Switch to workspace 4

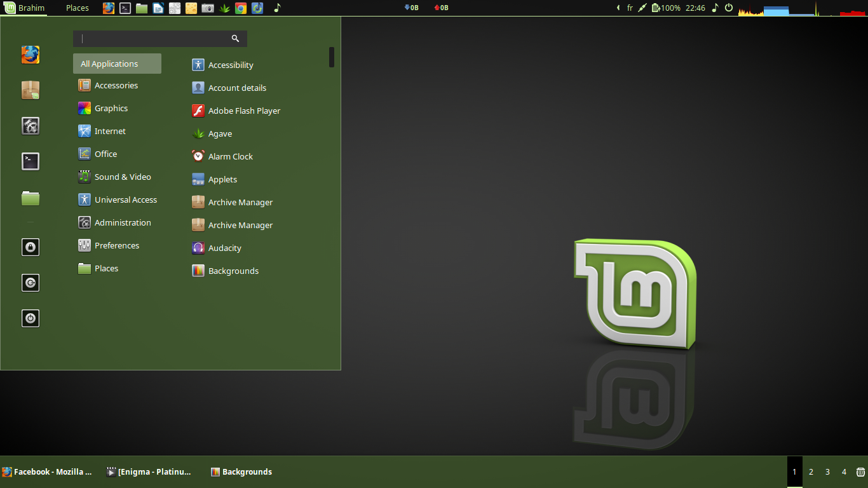click(844, 472)
